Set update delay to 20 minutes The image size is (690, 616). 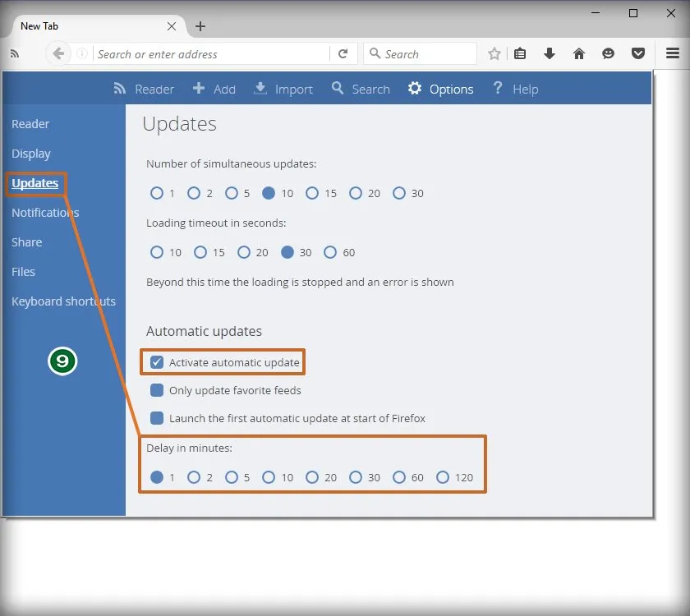(312, 477)
